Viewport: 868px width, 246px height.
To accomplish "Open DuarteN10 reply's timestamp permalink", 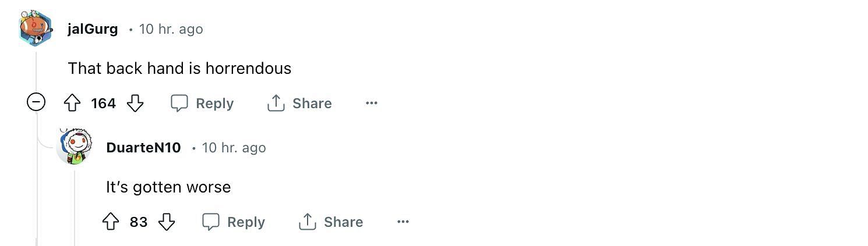I will [x=234, y=148].
